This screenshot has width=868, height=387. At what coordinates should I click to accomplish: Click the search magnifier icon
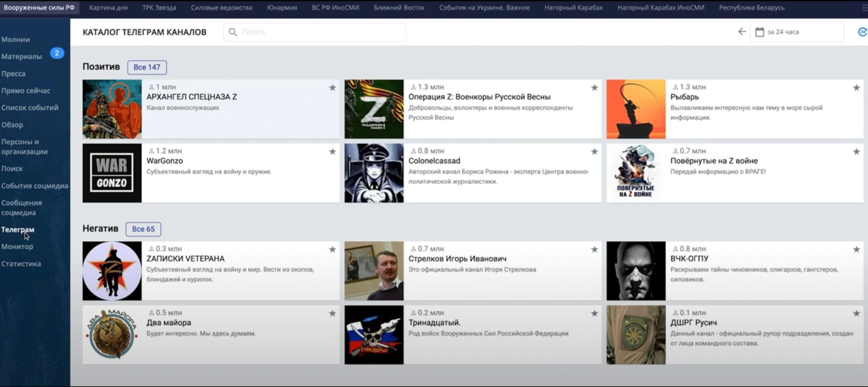click(x=233, y=32)
